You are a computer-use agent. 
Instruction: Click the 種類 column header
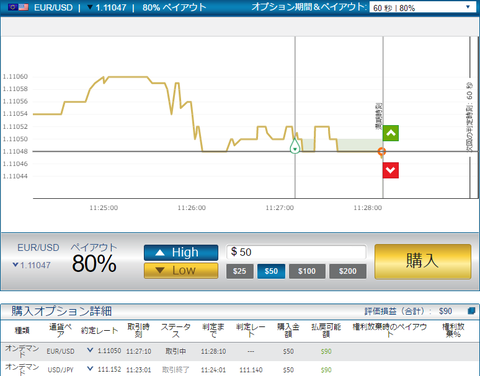pyautogui.click(x=22, y=330)
